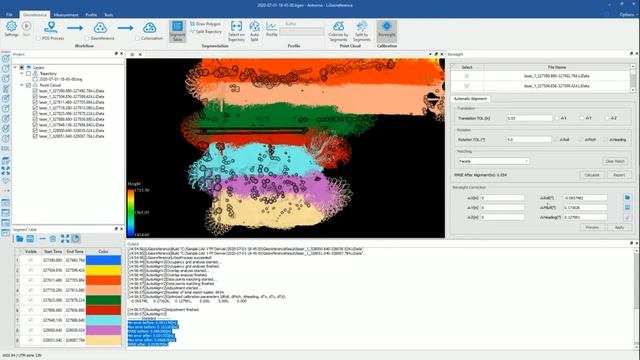Screen dimensions: 640x360
Task: Click zoom-to-extent icon in Segment Table
Action: tap(65, 239)
